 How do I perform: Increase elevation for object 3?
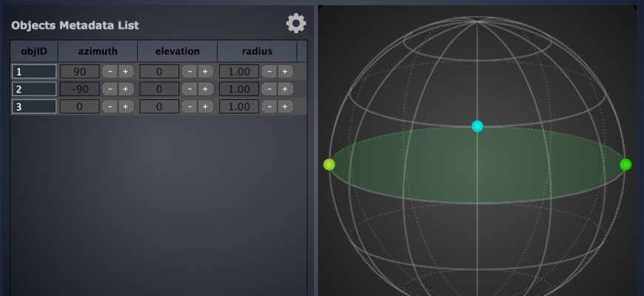coord(204,107)
